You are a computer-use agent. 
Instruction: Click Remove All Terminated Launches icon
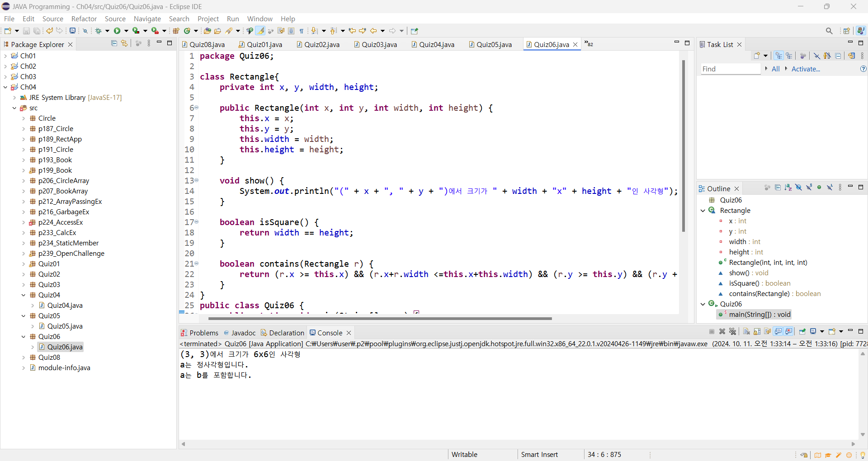(x=733, y=331)
